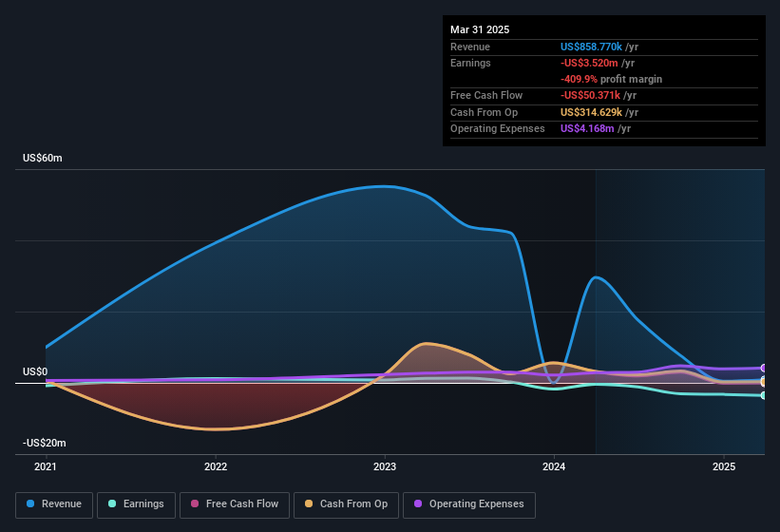Click the US$858.770k revenue value
This screenshot has width=780, height=532.
click(x=591, y=47)
